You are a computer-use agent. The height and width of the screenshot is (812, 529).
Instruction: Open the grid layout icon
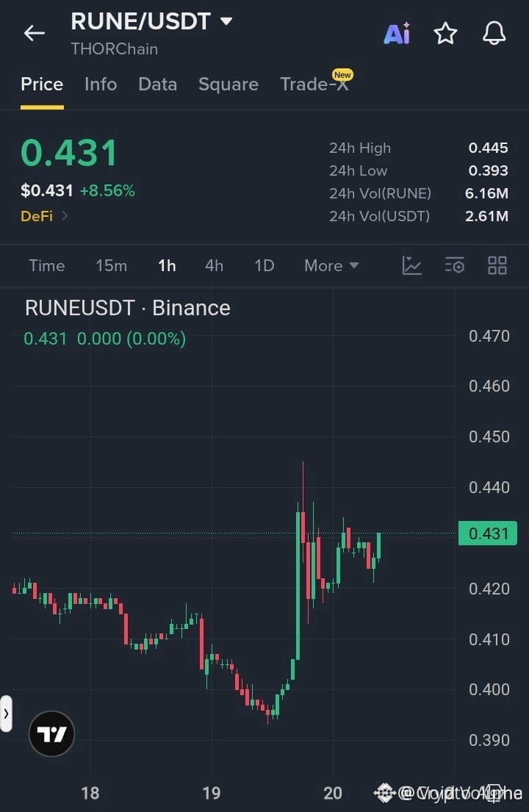click(497, 266)
